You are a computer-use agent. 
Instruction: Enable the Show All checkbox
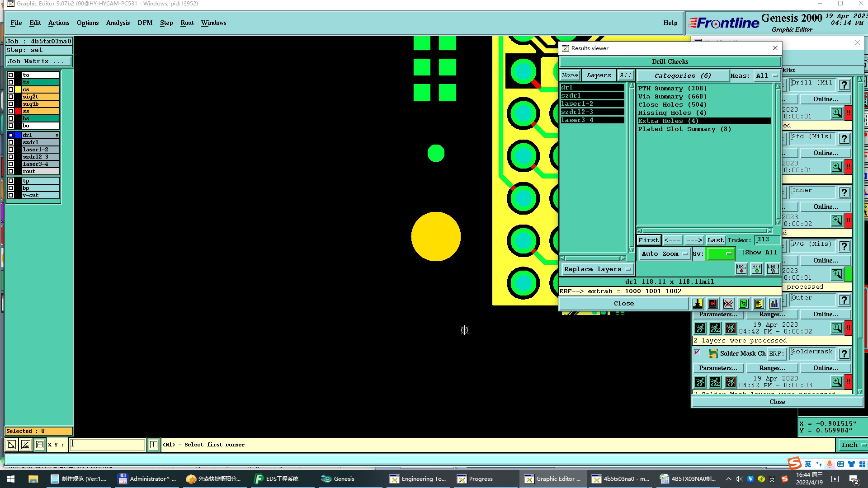click(741, 253)
